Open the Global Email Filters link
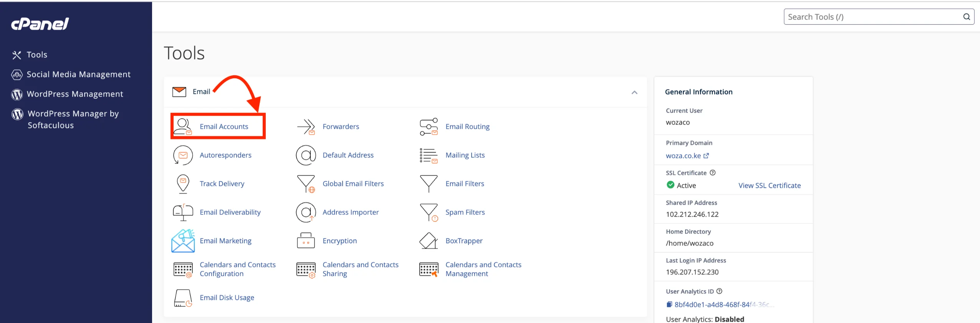 point(353,184)
